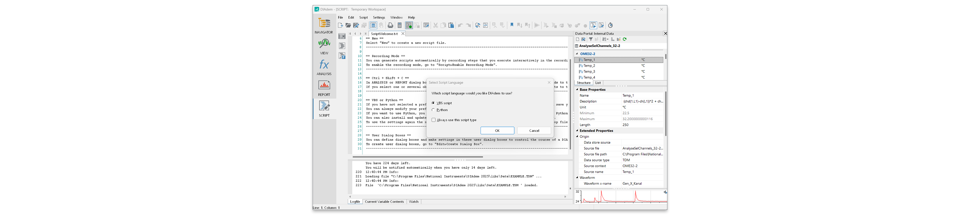Switch to the List tab in Data Portal

[x=598, y=83]
